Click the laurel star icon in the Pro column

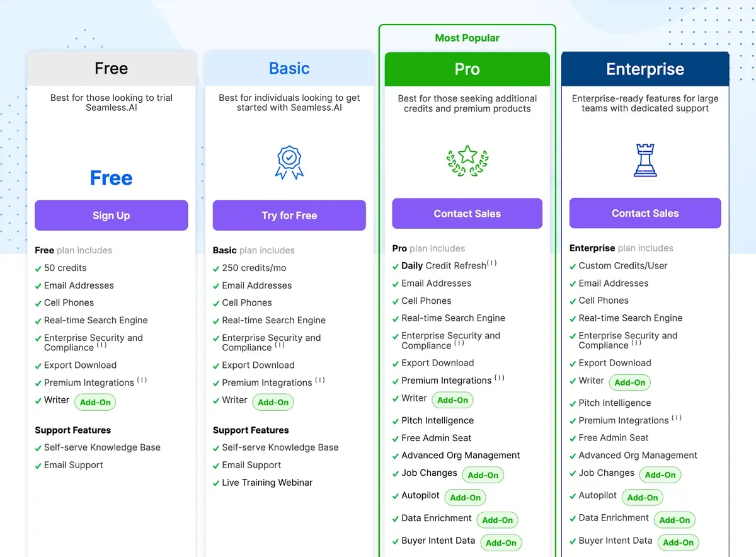coord(467,161)
